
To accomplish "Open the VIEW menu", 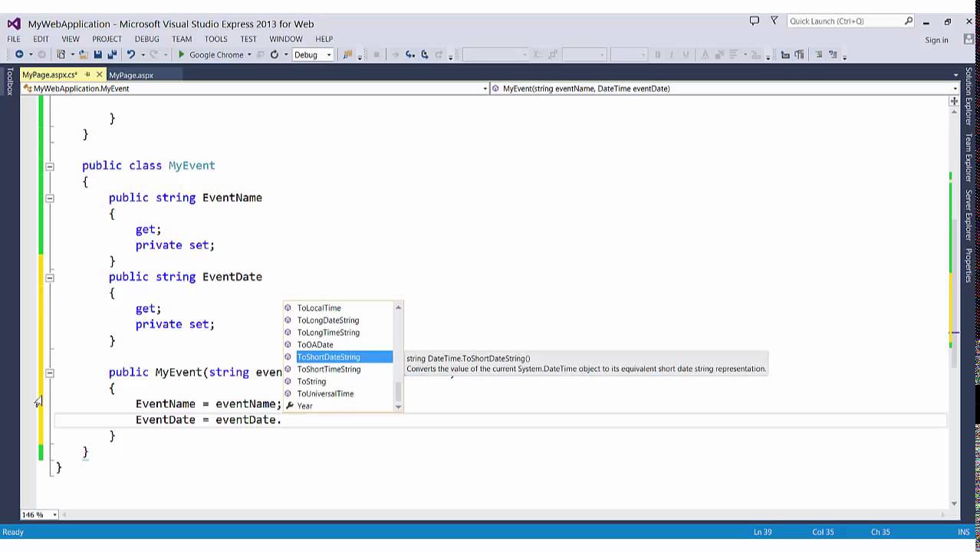I will 71,39.
